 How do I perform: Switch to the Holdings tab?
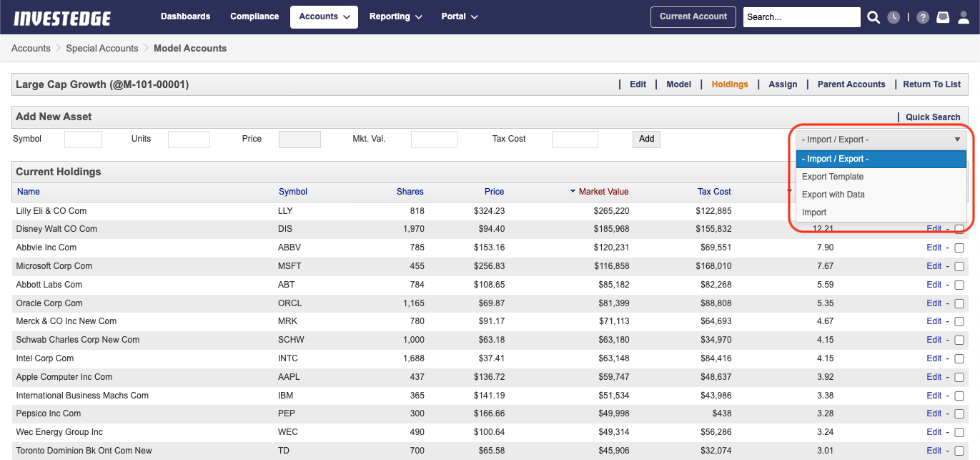tap(730, 84)
